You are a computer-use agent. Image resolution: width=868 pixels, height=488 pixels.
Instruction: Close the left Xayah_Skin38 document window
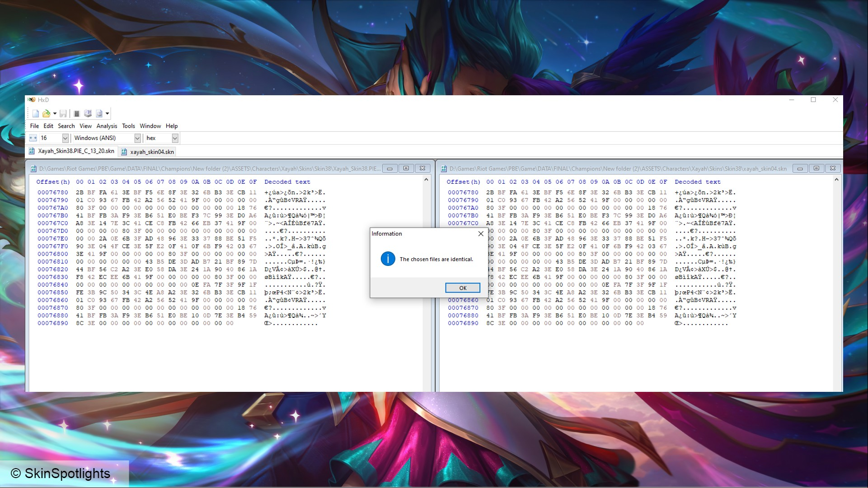(422, 168)
